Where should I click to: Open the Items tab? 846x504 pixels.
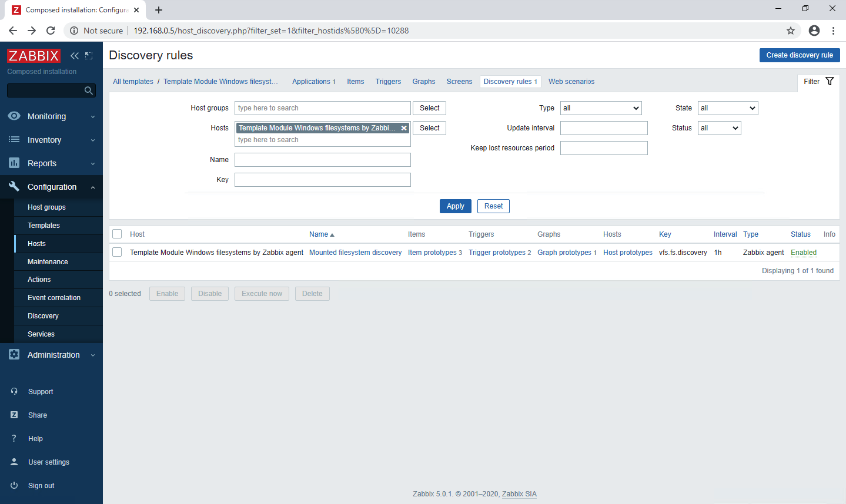[355, 82]
